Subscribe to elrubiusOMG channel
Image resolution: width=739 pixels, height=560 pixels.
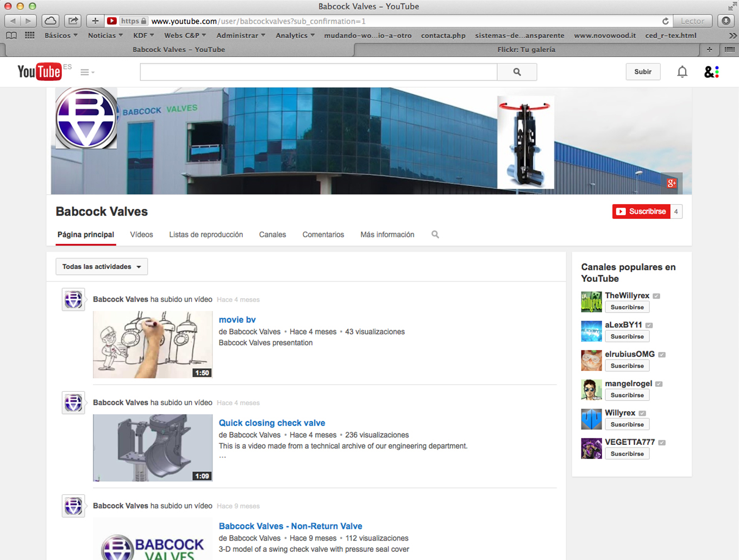click(627, 366)
